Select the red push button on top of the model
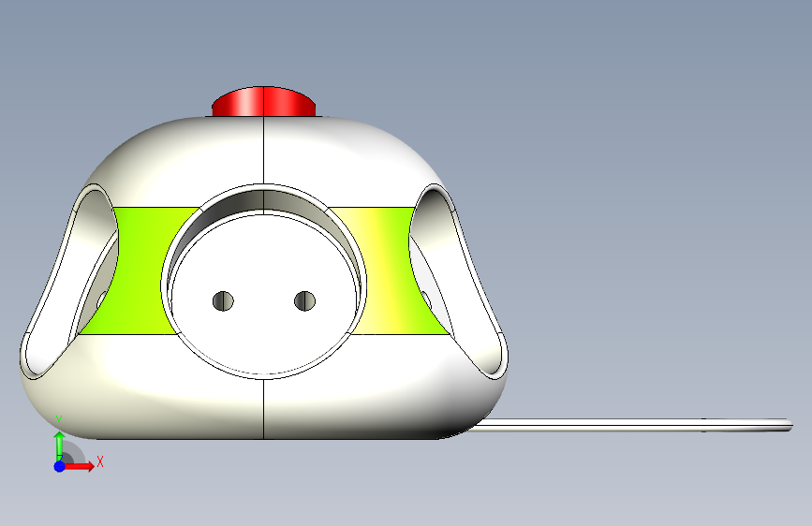This screenshot has height=526, width=812. 263,101
